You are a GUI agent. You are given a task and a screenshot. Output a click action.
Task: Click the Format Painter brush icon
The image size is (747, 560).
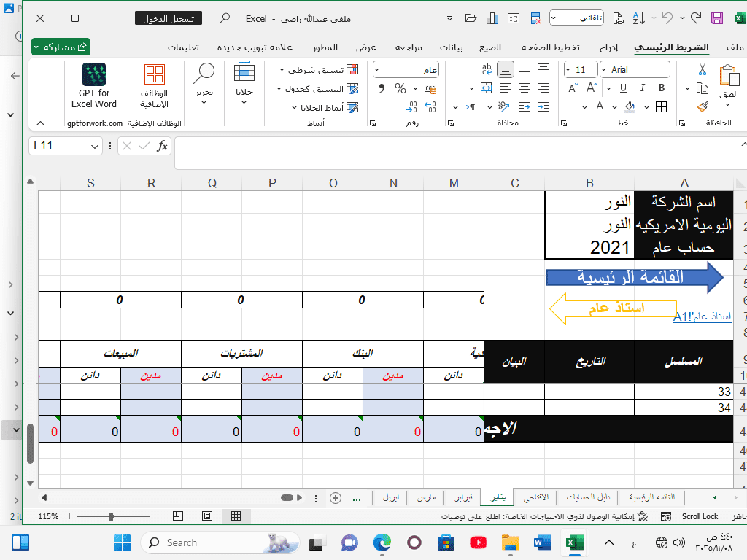coord(703,107)
